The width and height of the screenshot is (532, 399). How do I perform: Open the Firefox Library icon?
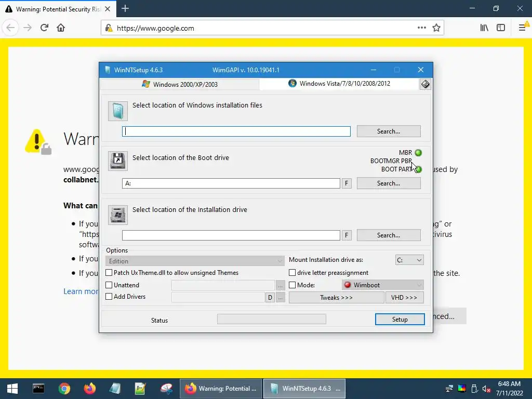coord(484,28)
